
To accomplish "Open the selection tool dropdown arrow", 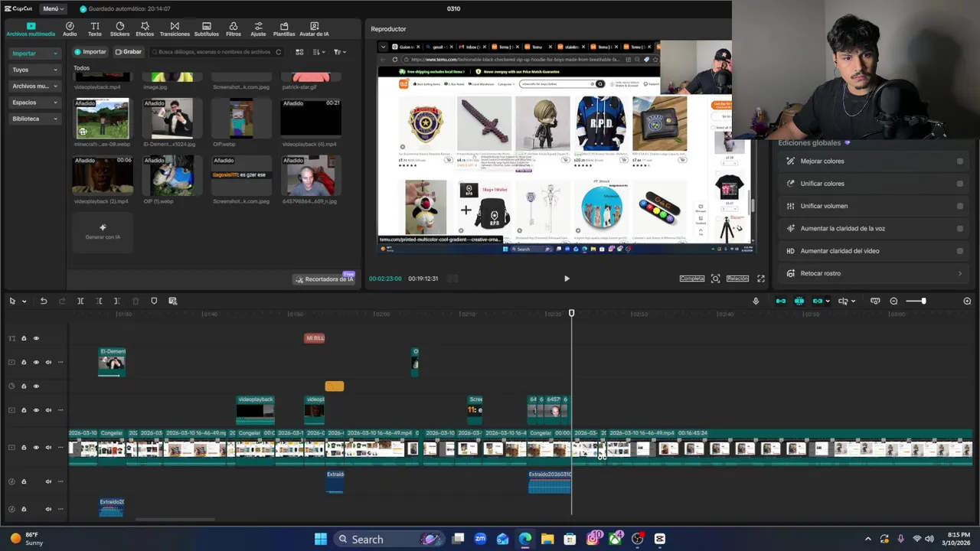I will [x=24, y=302].
